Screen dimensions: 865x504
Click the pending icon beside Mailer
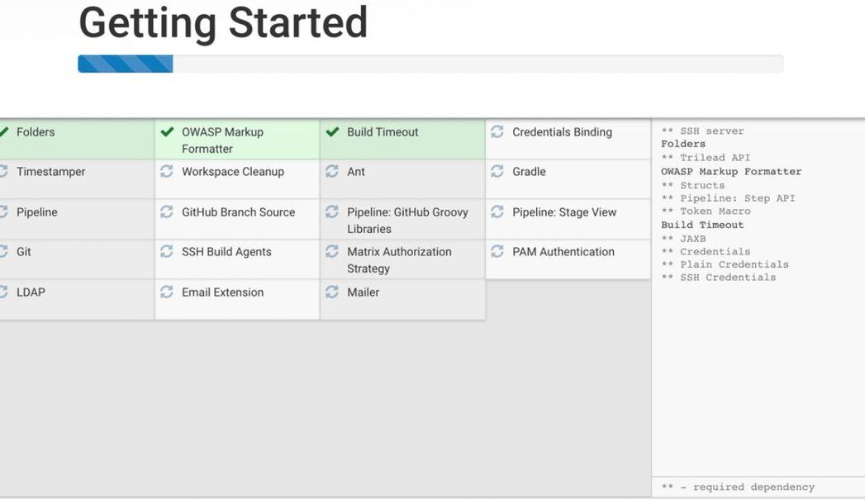(331, 292)
